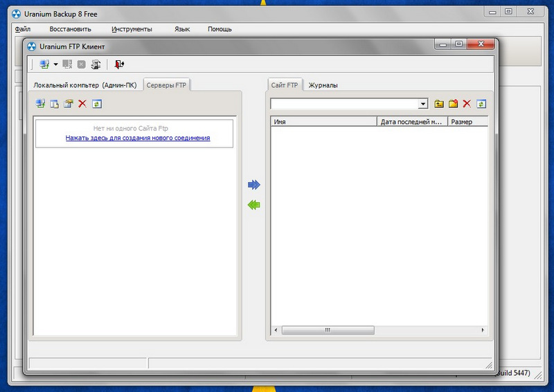
Task: Open the Язык menu in Uranium Backup
Action: [x=182, y=29]
